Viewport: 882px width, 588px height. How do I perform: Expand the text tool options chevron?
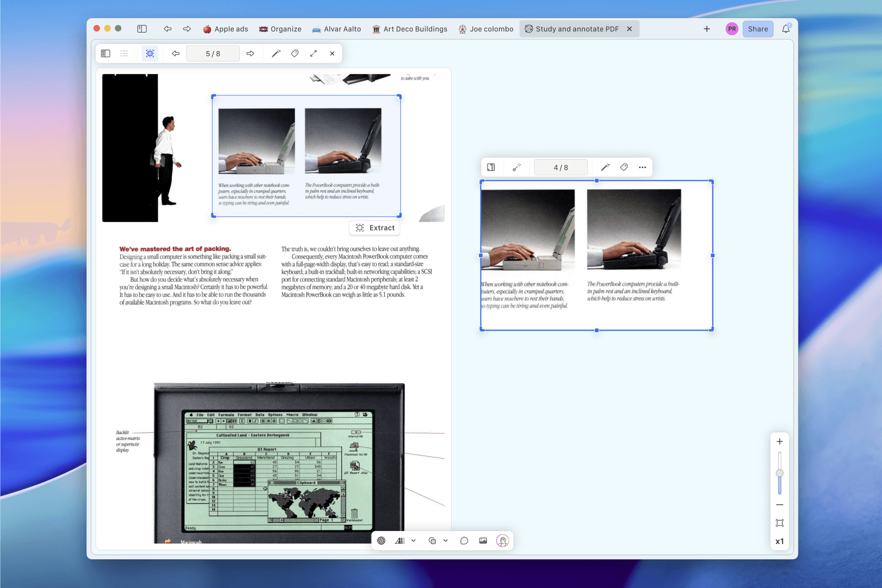click(413, 541)
